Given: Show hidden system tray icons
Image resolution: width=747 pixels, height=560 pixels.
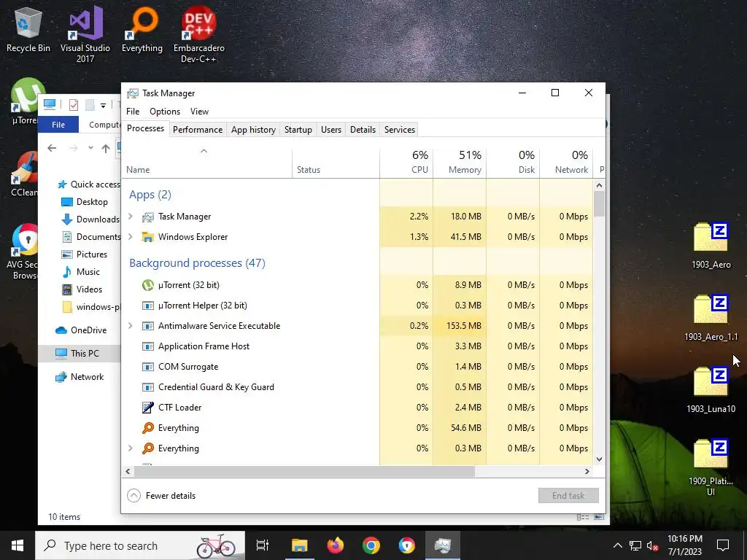Looking at the screenshot, I should pyautogui.click(x=617, y=545).
